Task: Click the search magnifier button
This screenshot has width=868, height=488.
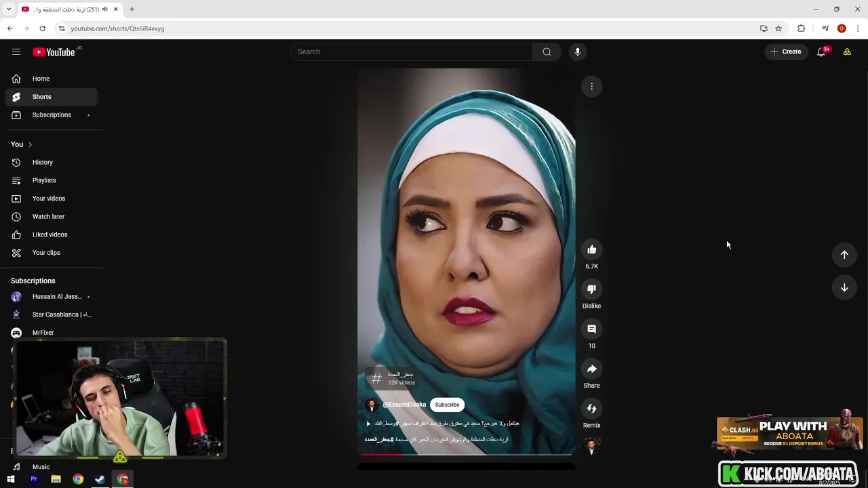Action: (x=547, y=52)
